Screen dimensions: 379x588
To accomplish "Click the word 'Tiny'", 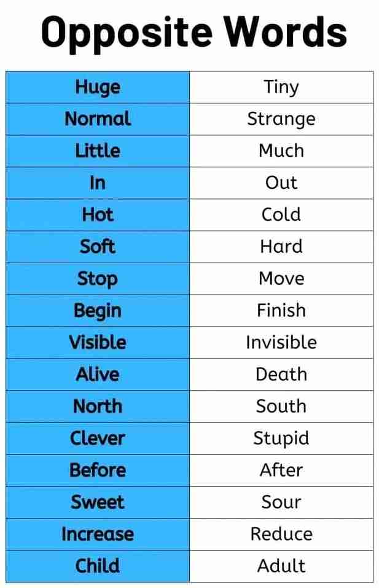I will [x=281, y=87].
